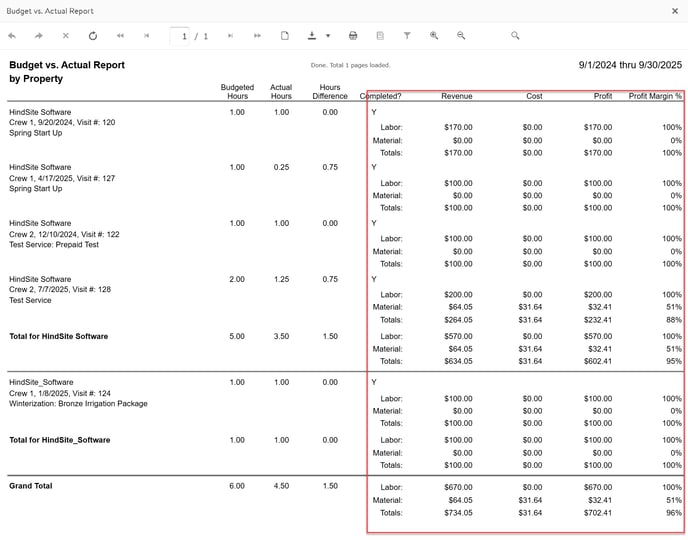Screen dimensions: 688x540
Task: Go to the first page icon
Action: tap(120, 36)
